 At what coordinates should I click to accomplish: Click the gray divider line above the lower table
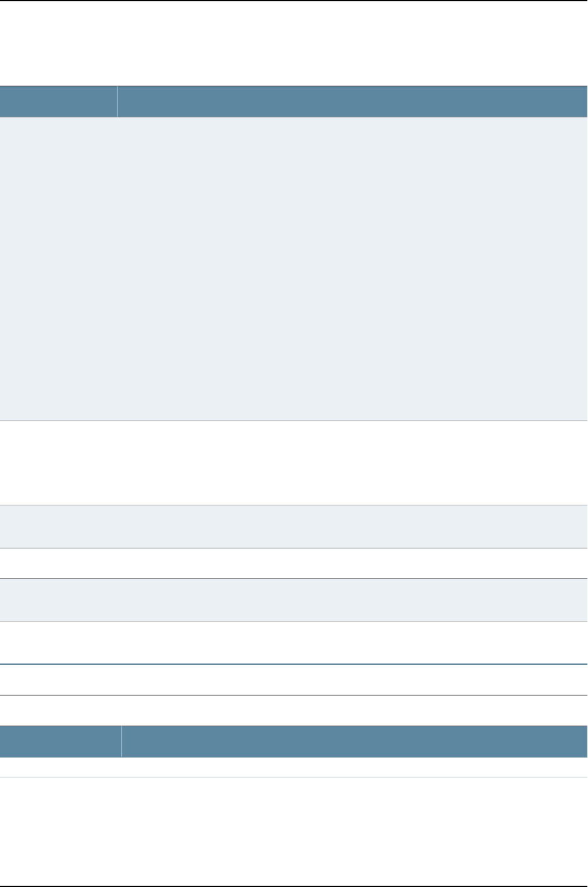(294, 695)
